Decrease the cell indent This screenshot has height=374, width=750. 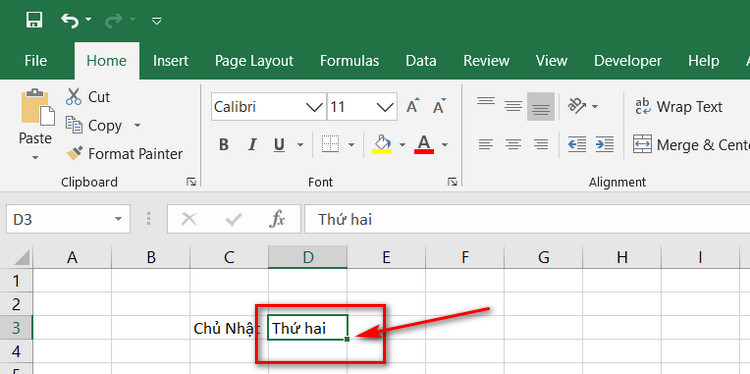tap(577, 144)
